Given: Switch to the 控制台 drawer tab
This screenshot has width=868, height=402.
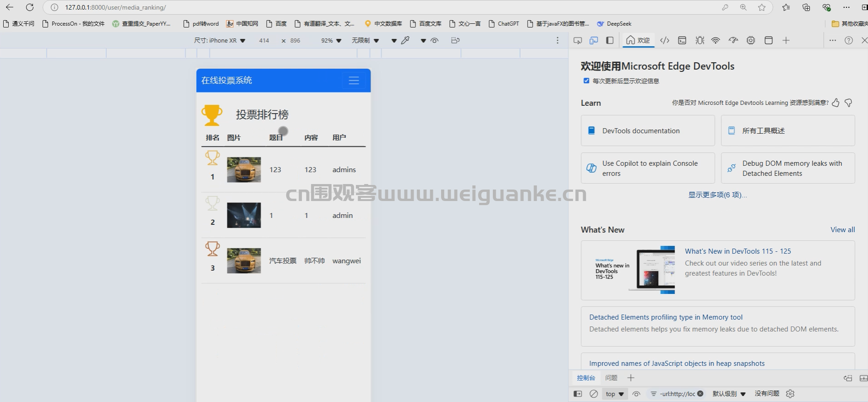Looking at the screenshot, I should click(586, 378).
